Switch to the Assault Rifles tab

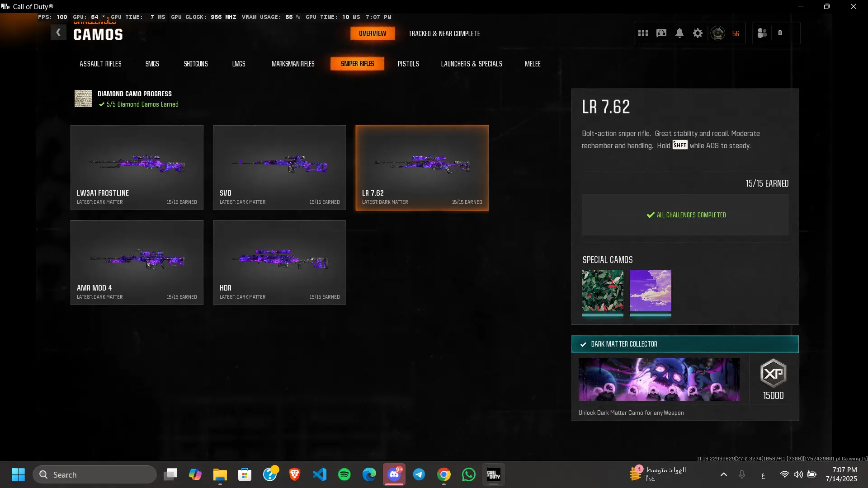click(x=100, y=64)
